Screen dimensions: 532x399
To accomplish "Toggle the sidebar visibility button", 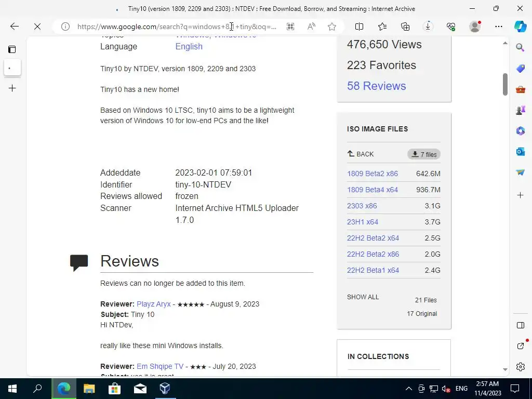I will (520, 325).
